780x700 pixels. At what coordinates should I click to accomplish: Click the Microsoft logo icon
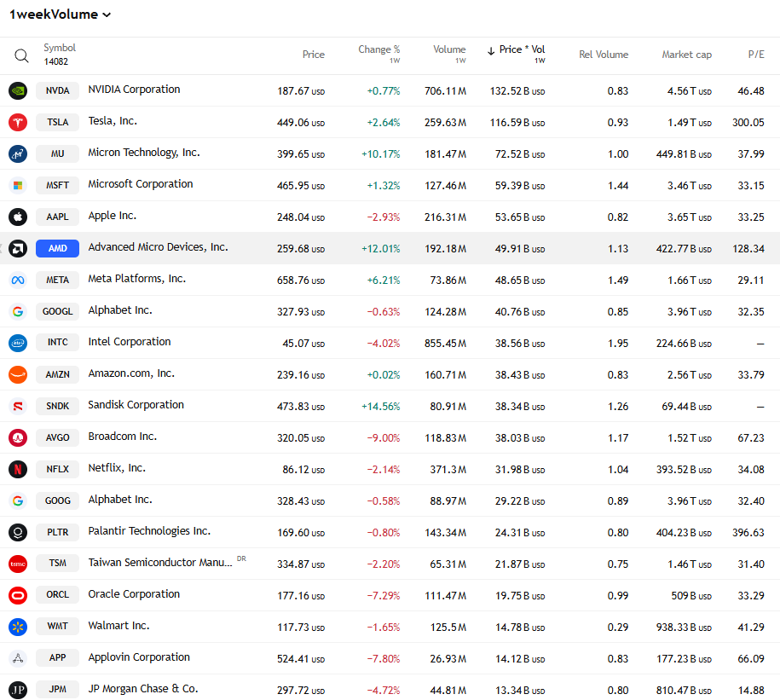(x=18, y=185)
